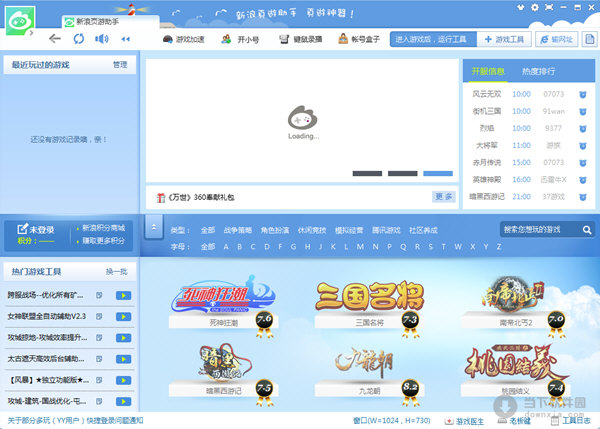Open details icon for 女神联盟 tool
600x429 pixels.
coord(99,316)
